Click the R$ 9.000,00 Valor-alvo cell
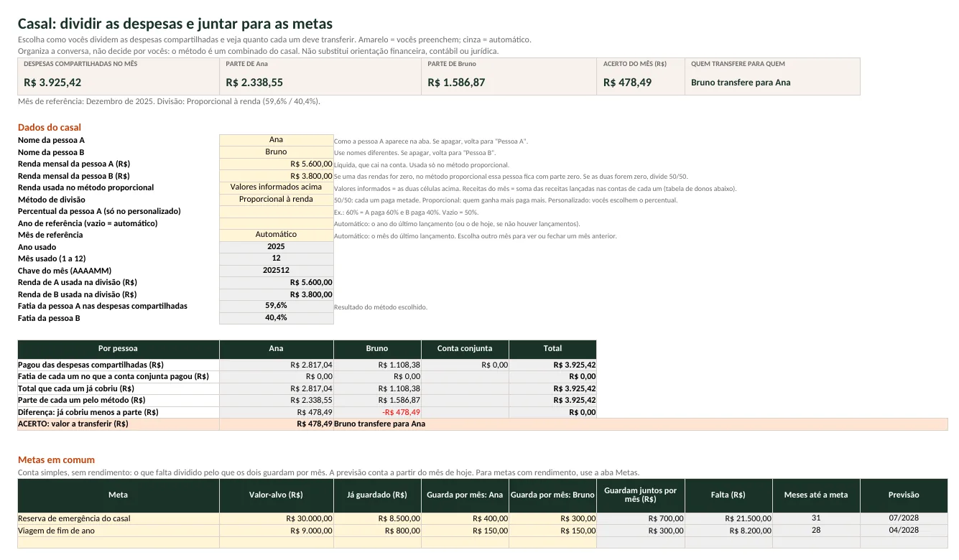This screenshot has width=959, height=560. pyautogui.click(x=277, y=531)
